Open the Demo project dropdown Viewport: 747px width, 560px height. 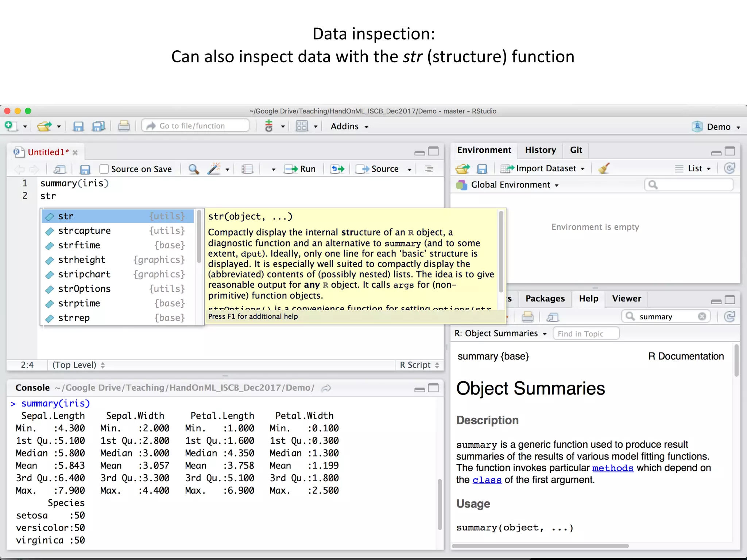tap(716, 127)
